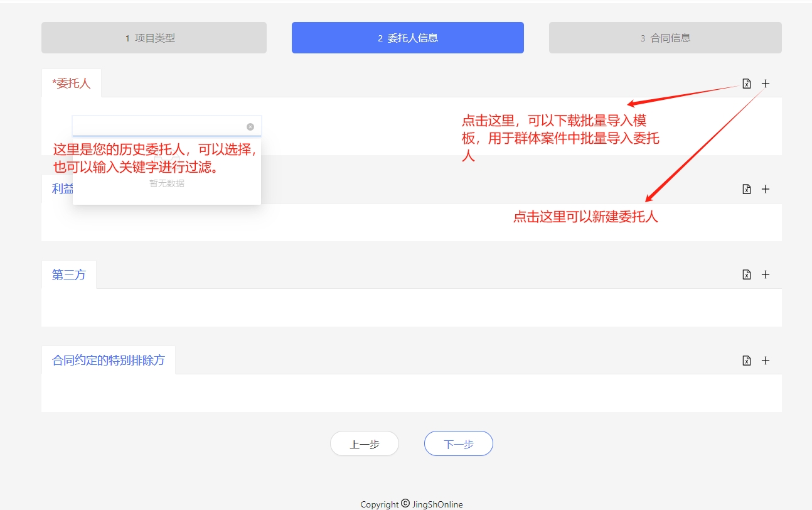
Task: Go to step 1 项目类型
Action: [x=154, y=38]
